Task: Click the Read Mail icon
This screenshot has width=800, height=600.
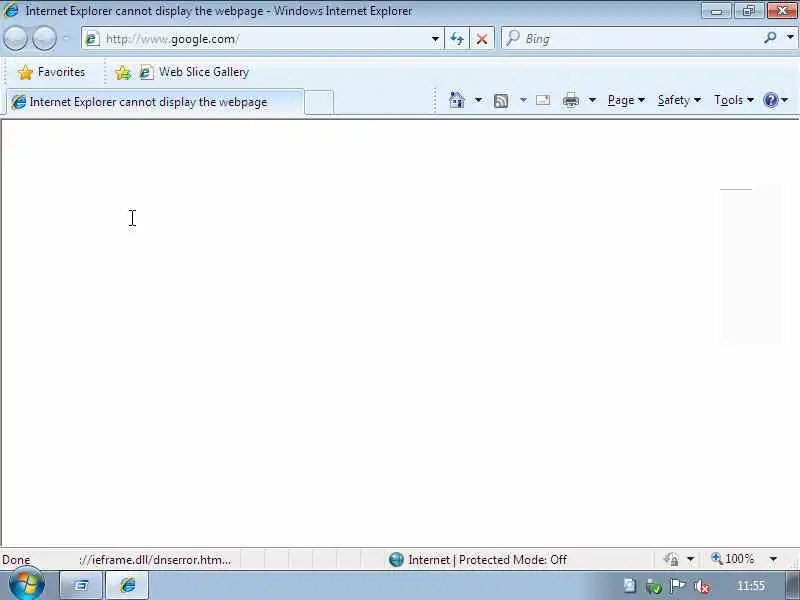Action: tap(543, 100)
